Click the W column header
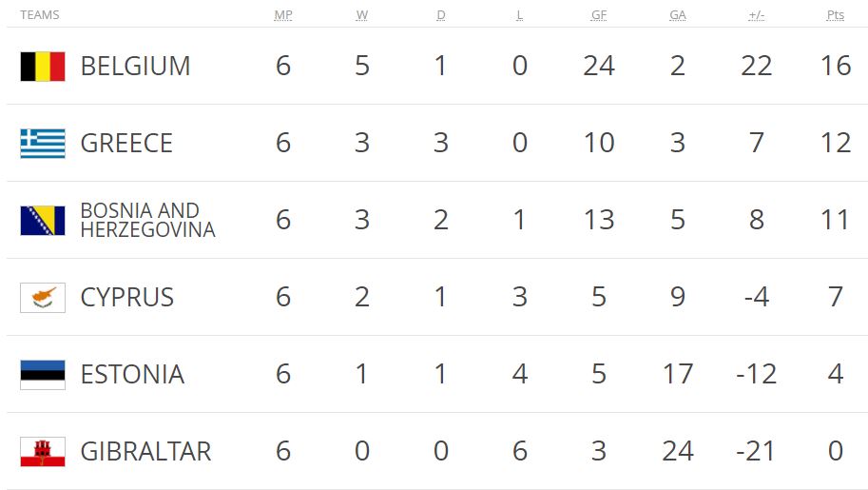Image resolution: width=868 pixels, height=490 pixels. 362,15
